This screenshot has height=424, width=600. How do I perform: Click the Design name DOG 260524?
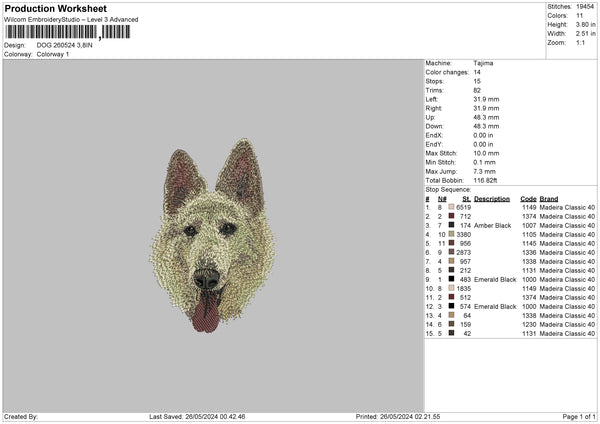[x=62, y=45]
